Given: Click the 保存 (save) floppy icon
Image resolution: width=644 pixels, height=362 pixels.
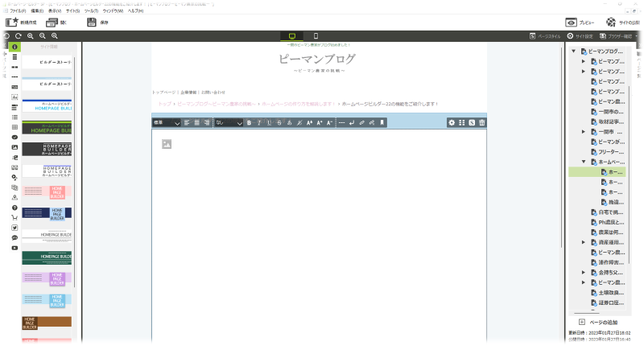Looking at the screenshot, I should tap(92, 23).
